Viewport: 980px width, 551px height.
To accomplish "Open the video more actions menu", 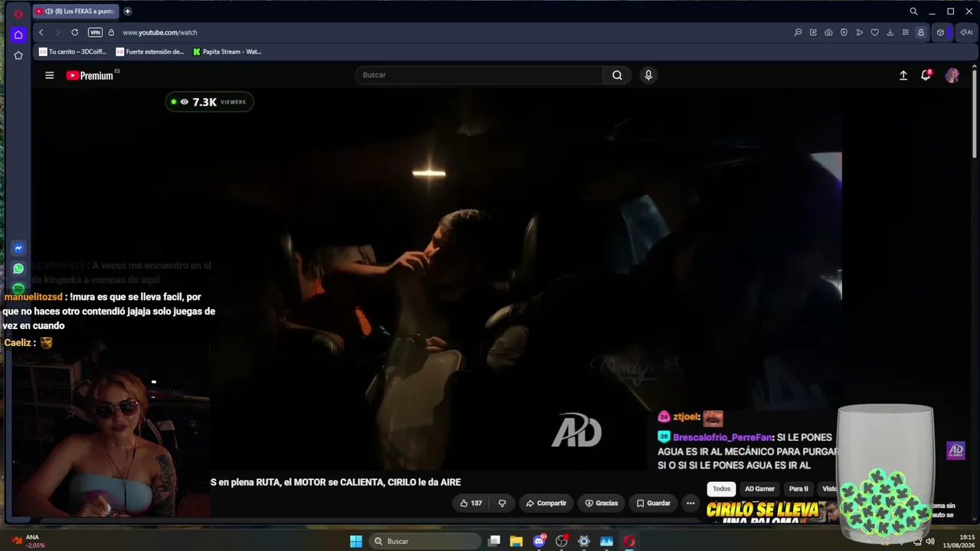I will click(691, 503).
